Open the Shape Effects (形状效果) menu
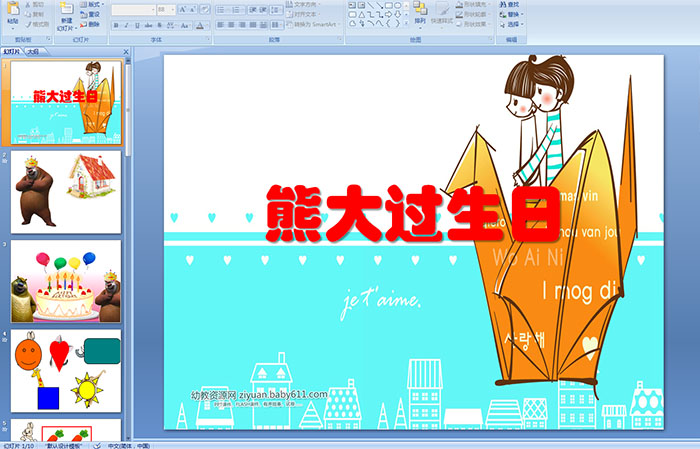The height and width of the screenshot is (449, 700). point(473,24)
